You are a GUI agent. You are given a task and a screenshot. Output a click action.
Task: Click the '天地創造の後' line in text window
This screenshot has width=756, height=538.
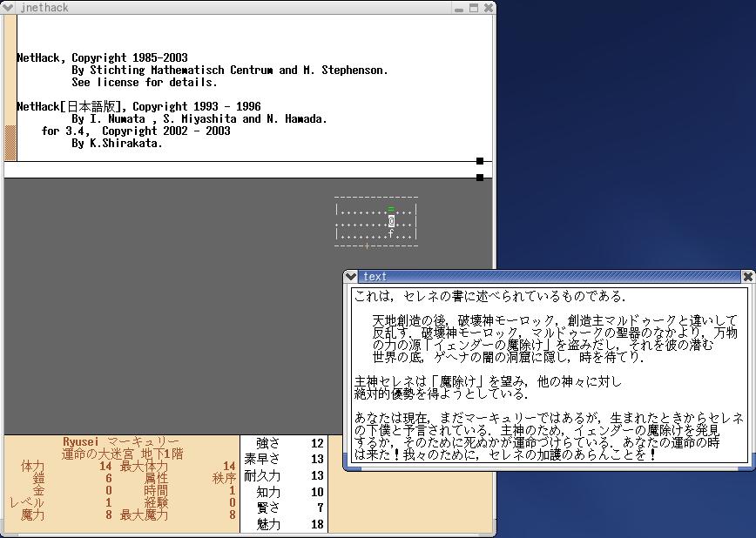point(555,320)
